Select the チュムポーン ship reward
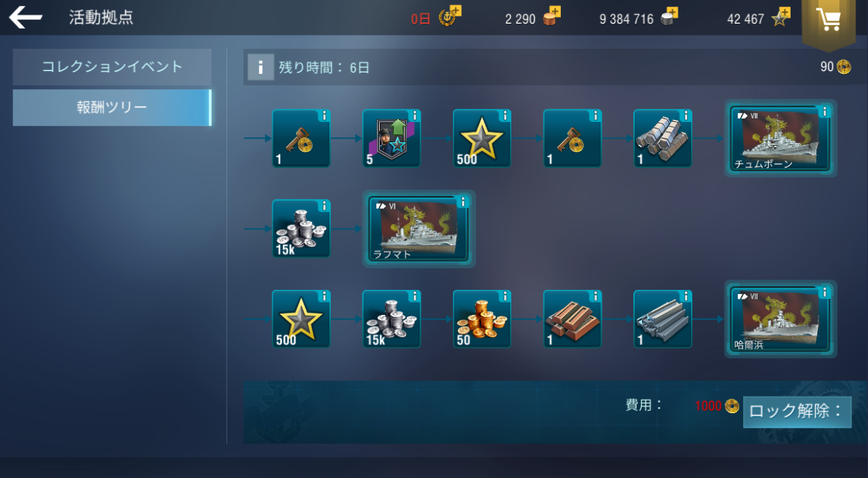 781,138
